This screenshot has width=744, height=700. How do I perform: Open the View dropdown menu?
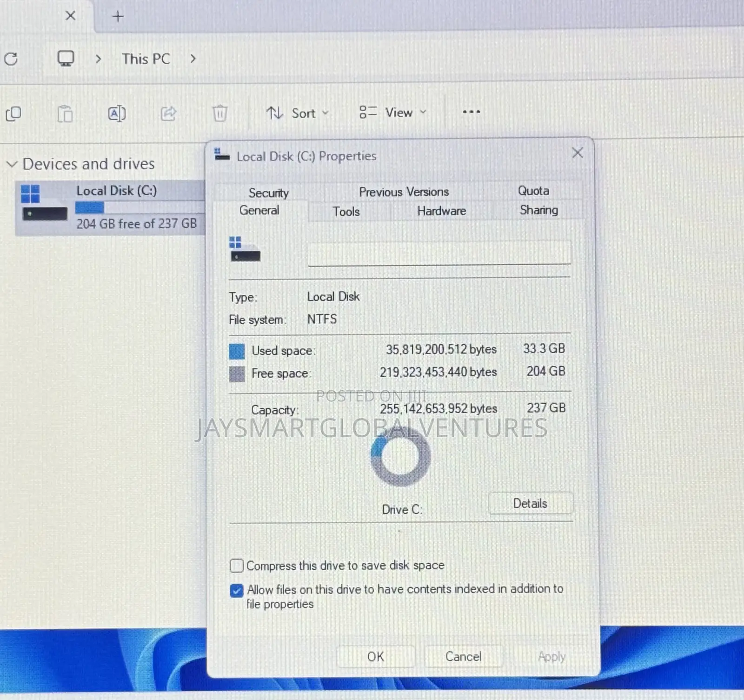coord(393,113)
